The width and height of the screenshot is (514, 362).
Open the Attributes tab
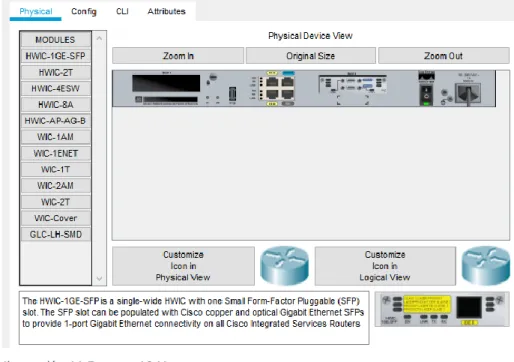[x=166, y=11]
